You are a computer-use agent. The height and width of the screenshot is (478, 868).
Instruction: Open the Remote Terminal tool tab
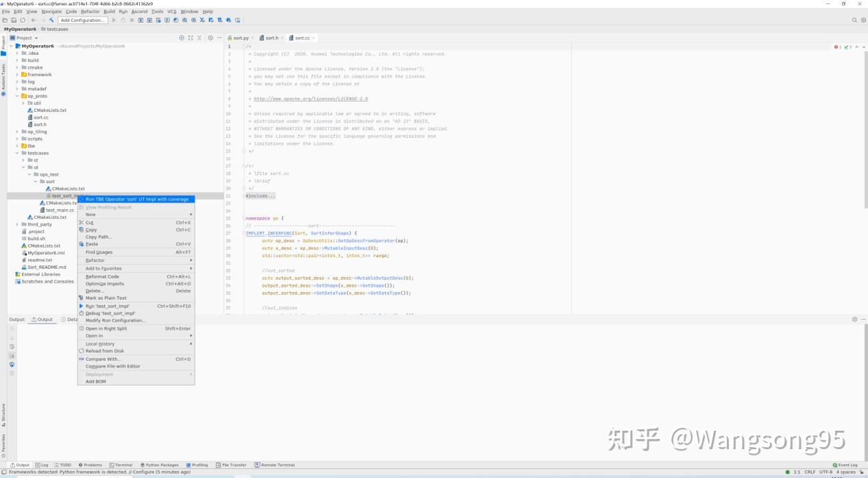pyautogui.click(x=275, y=464)
